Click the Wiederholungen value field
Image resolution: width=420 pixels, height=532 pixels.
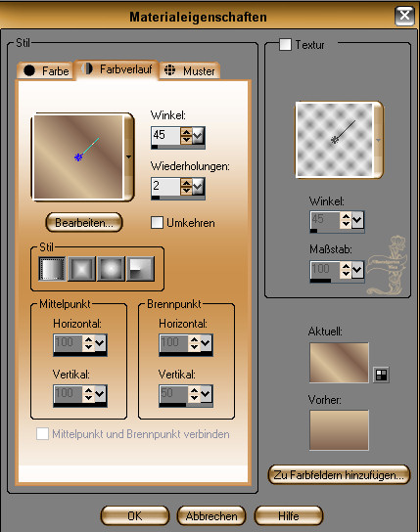(x=166, y=187)
